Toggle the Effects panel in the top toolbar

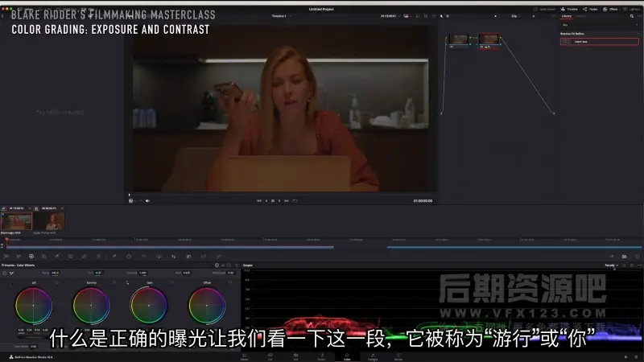point(610,8)
